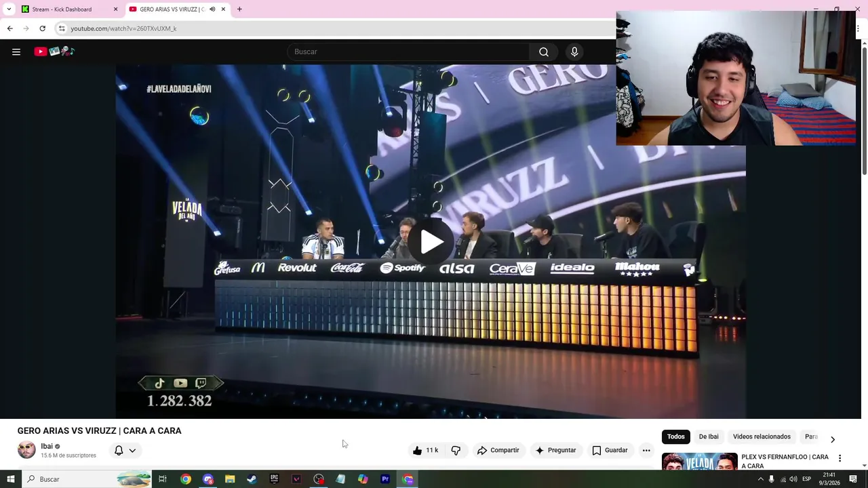Expand notification options chevron beside bell
The height and width of the screenshot is (488, 868).
[x=132, y=450]
